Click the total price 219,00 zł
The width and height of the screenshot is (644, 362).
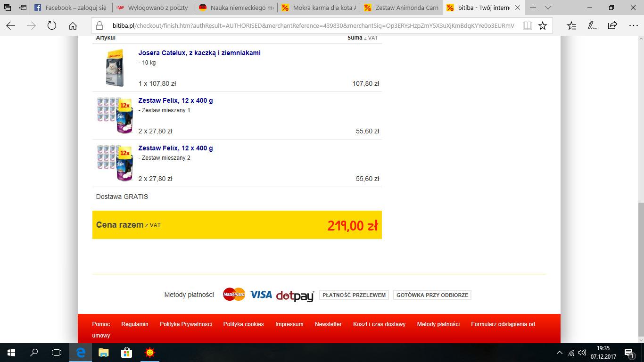[x=353, y=226]
